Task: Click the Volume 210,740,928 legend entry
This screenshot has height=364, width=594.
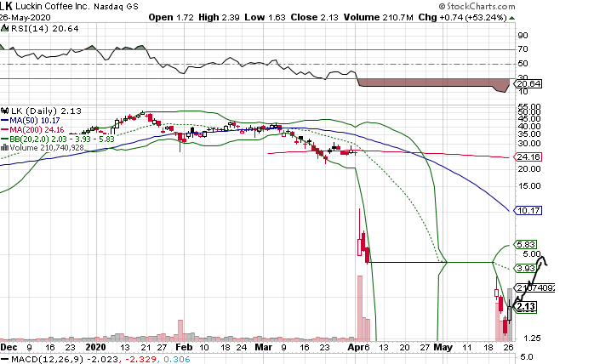Action: [47, 148]
